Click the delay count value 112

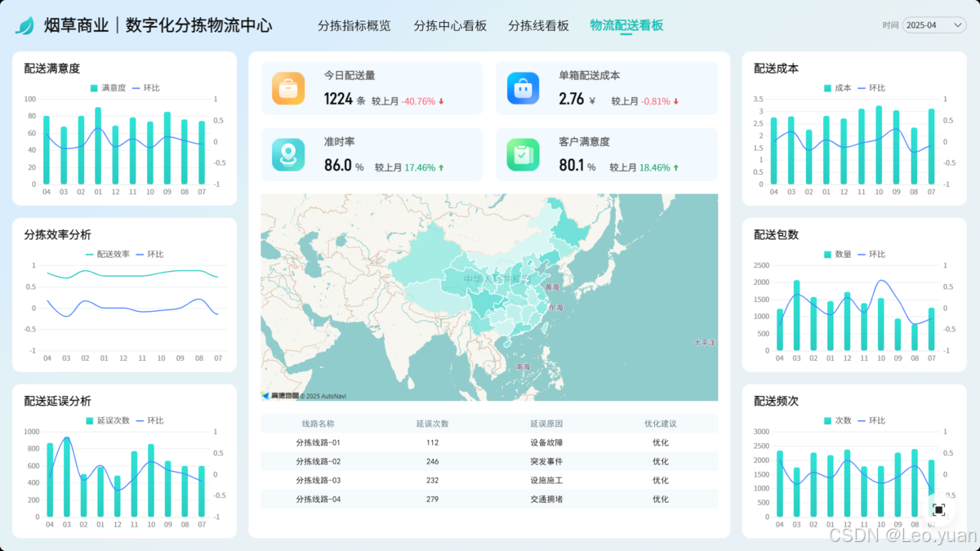coord(432,442)
